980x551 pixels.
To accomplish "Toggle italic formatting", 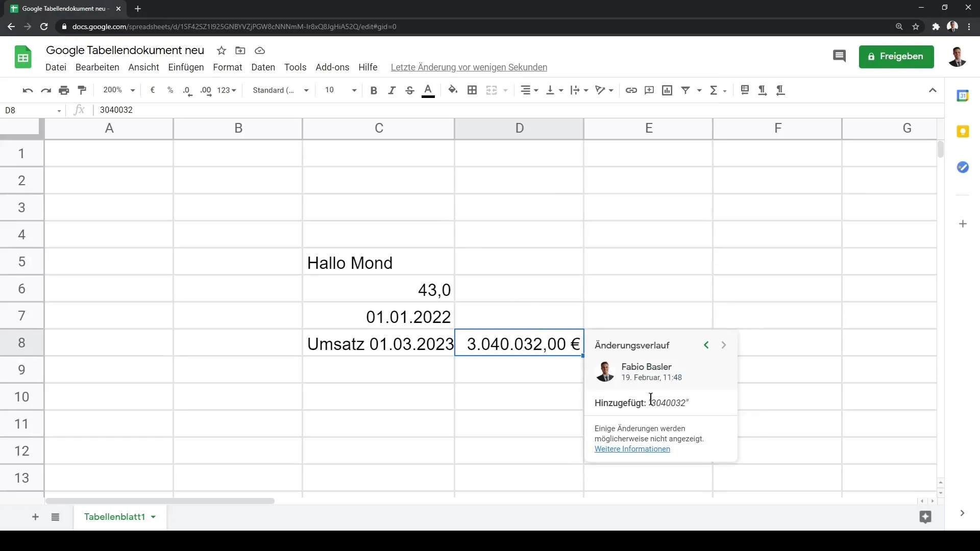I will [x=391, y=90].
